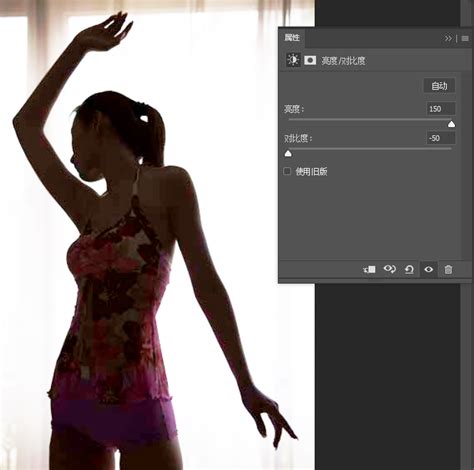Image resolution: width=474 pixels, height=470 pixels.
Task: Reset adjustment with the reset arrow icon
Action: [x=409, y=269]
